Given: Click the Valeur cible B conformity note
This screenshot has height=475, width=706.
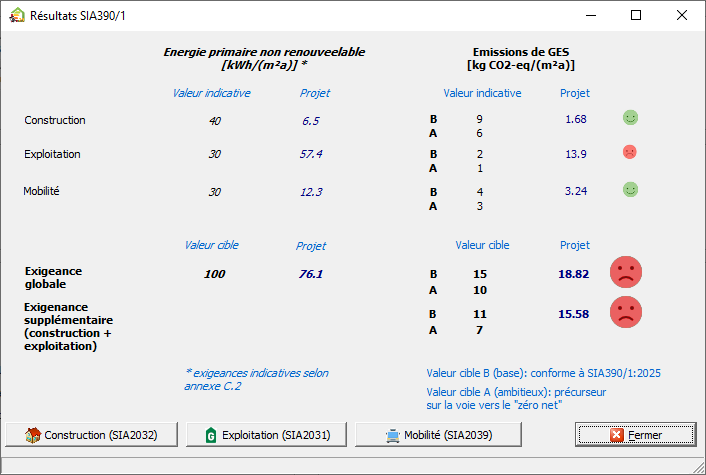Looking at the screenshot, I should [543, 373].
